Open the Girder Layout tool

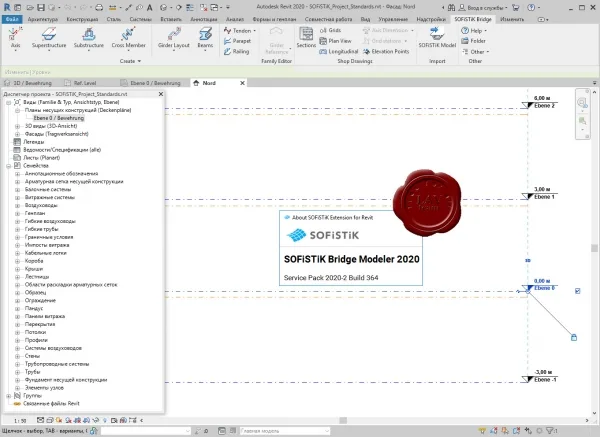(174, 38)
